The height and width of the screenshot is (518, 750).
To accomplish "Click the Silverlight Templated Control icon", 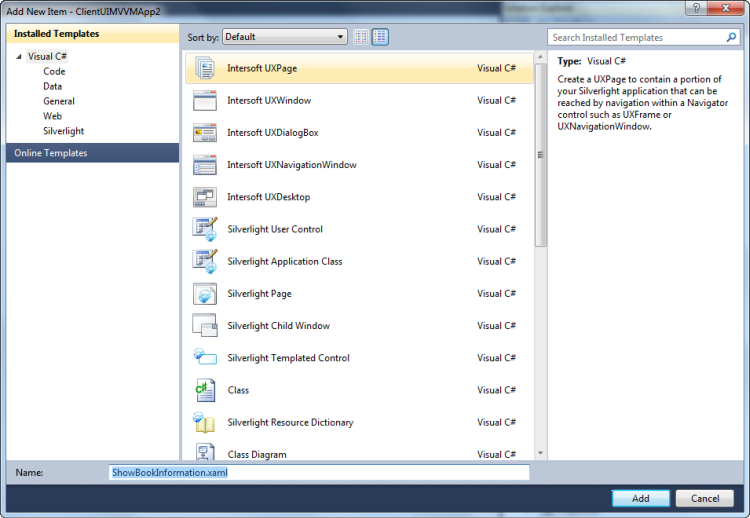I will coord(205,357).
